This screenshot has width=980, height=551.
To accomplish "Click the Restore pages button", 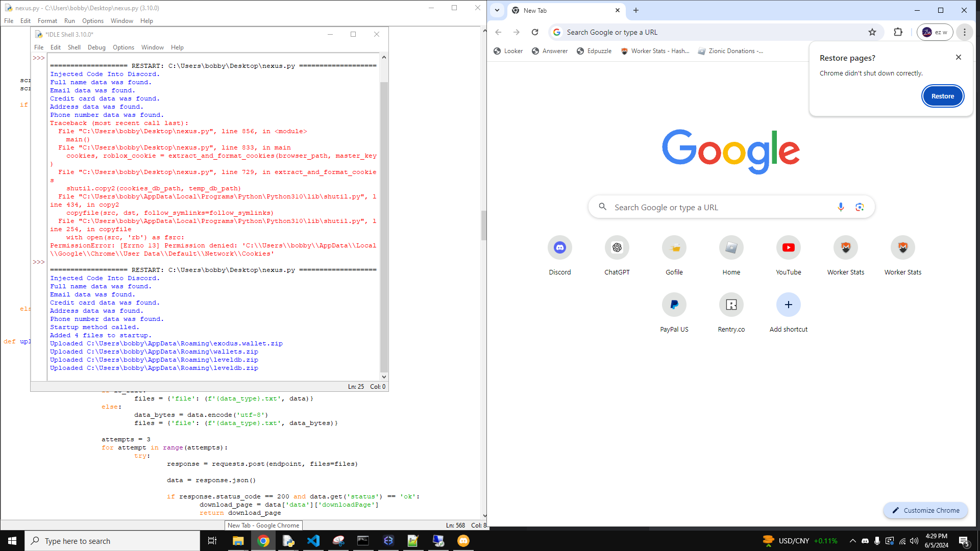I will point(942,96).
